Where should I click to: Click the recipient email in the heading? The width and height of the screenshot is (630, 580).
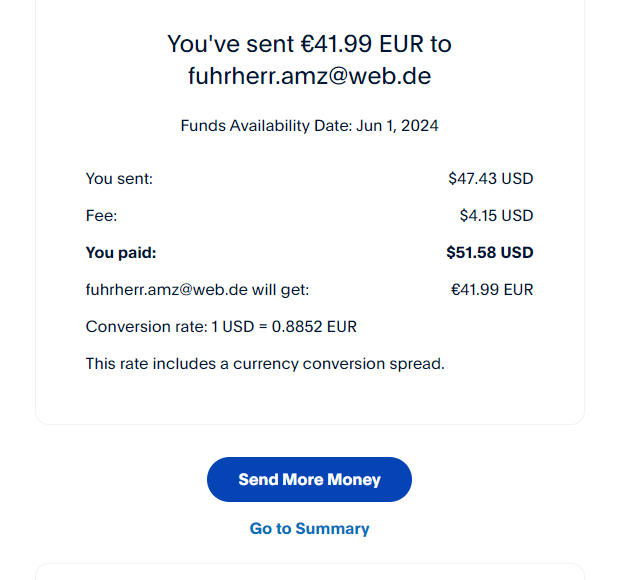[309, 75]
